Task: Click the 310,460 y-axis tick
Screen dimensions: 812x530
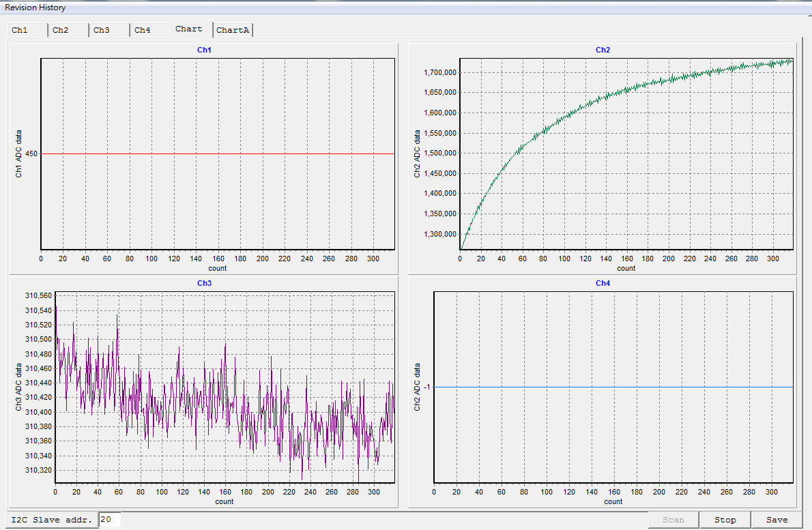Action: coord(39,368)
